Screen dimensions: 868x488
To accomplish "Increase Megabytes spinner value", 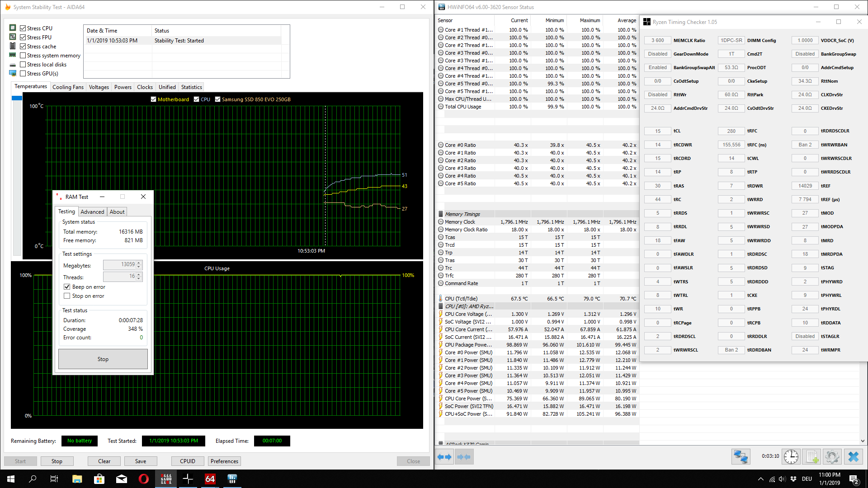I will [x=139, y=263].
